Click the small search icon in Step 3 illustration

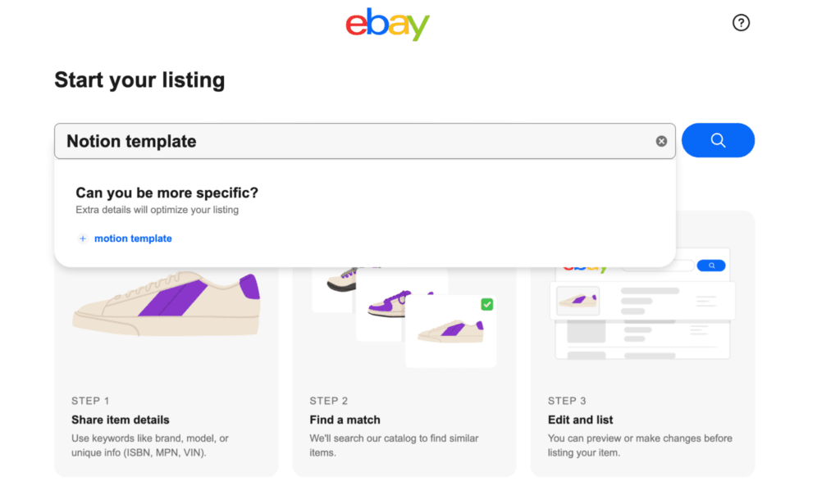(710, 265)
